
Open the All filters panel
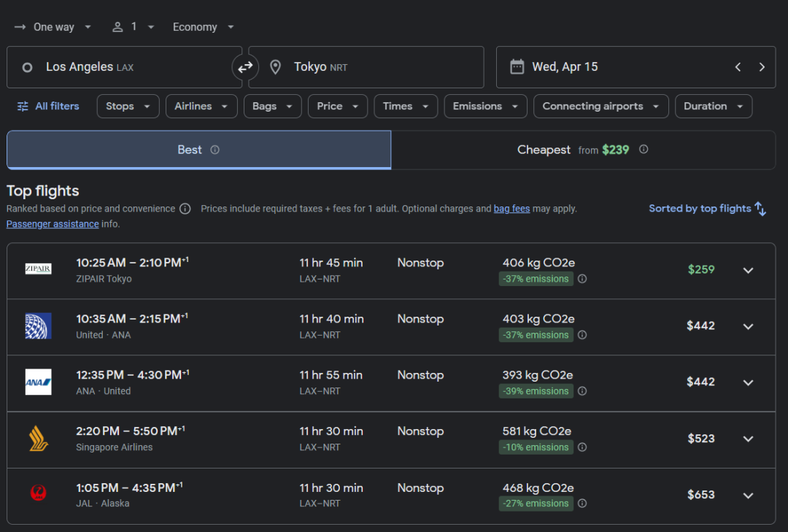pyautogui.click(x=48, y=107)
